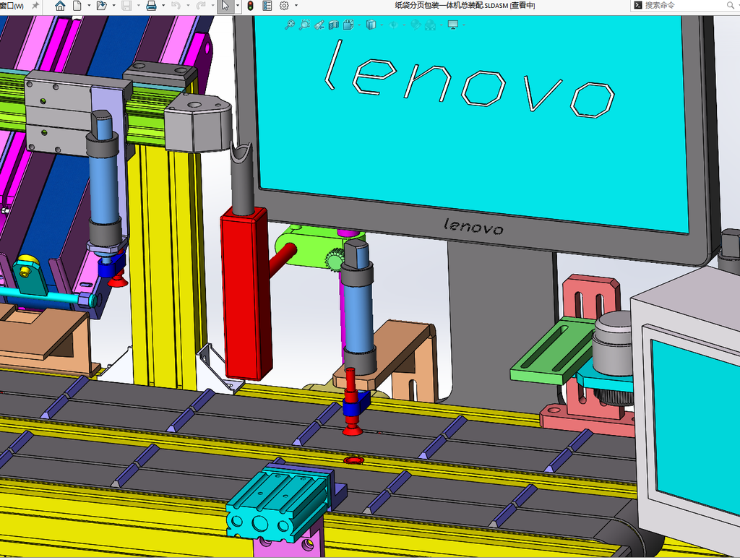This screenshot has height=560, width=740.
Task: Pin the menu bar with the pushpin
Action: pyautogui.click(x=35, y=6)
